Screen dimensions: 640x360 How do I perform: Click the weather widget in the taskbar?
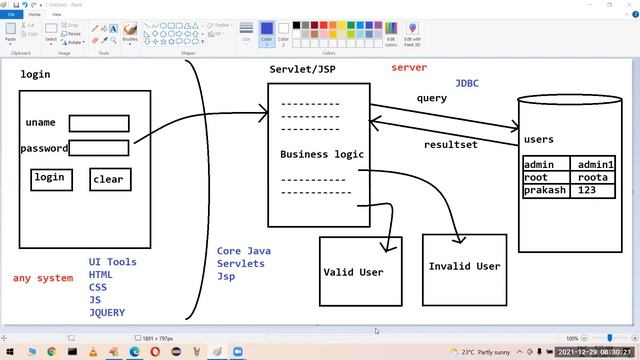pos(480,352)
